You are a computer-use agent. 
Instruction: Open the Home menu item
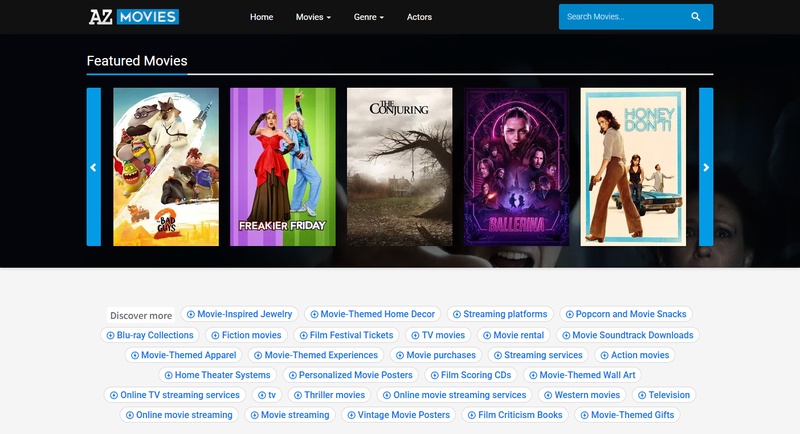pos(261,17)
